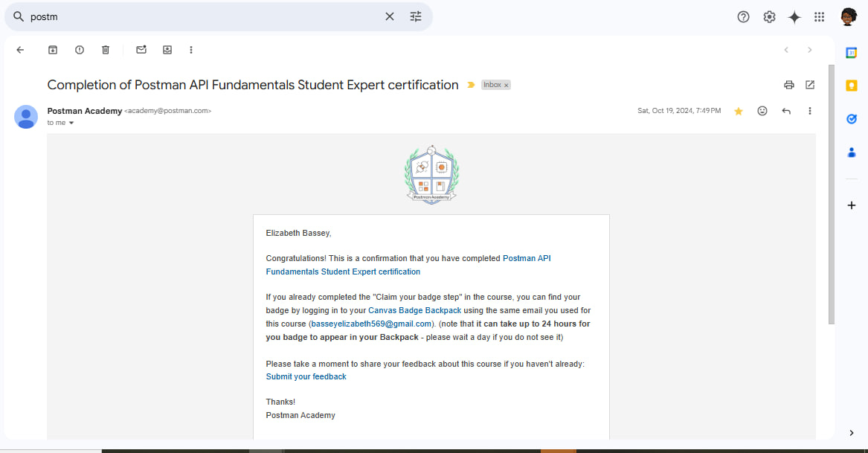Delete email using the trash icon
The height and width of the screenshot is (453, 868).
pyautogui.click(x=106, y=50)
